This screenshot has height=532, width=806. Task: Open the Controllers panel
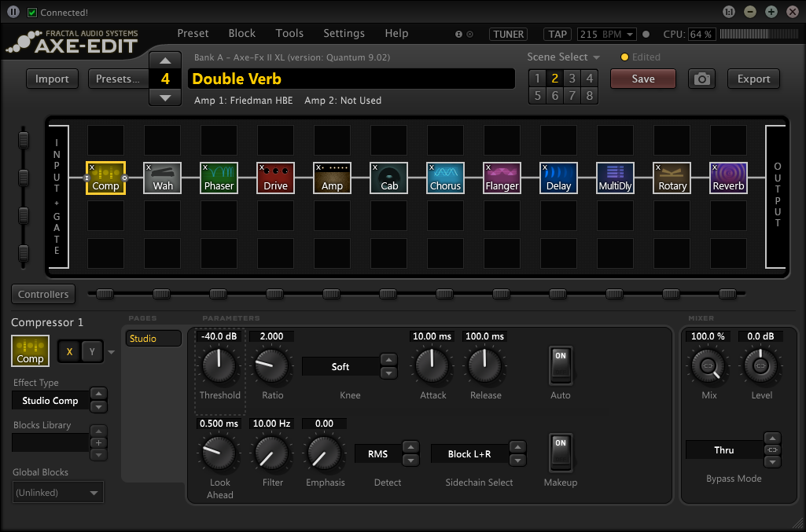tap(43, 294)
